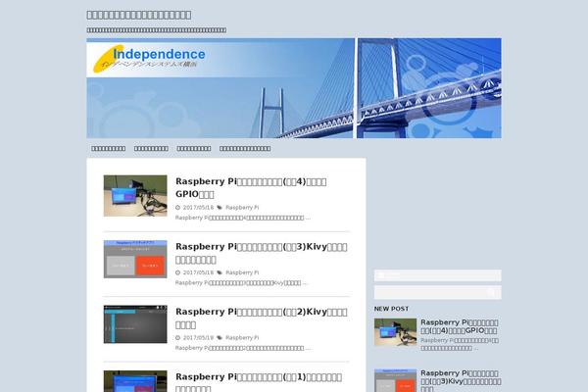Click the tag icon on the (3) Kivy post
Screen dimensions: 588x392
pos(220,272)
